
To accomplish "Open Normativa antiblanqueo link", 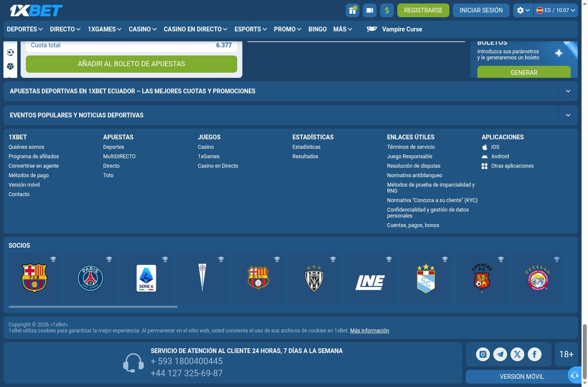I will tap(415, 175).
